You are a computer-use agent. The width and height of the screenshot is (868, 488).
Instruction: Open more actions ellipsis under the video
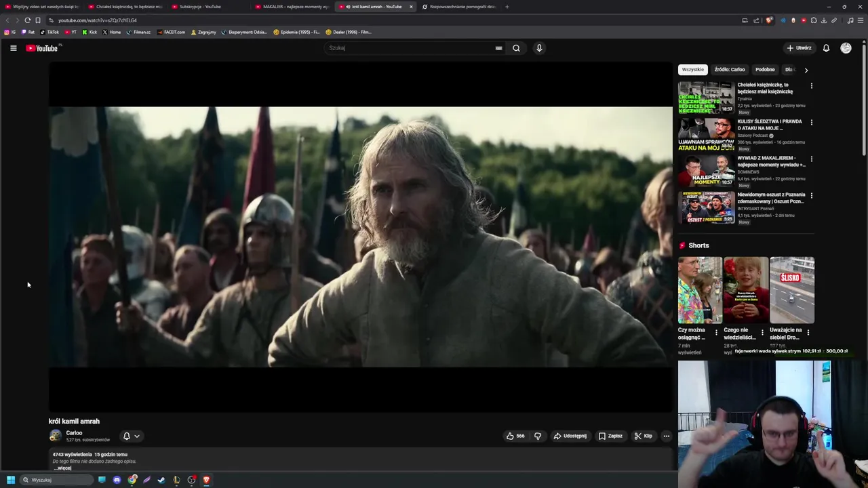coord(667,436)
